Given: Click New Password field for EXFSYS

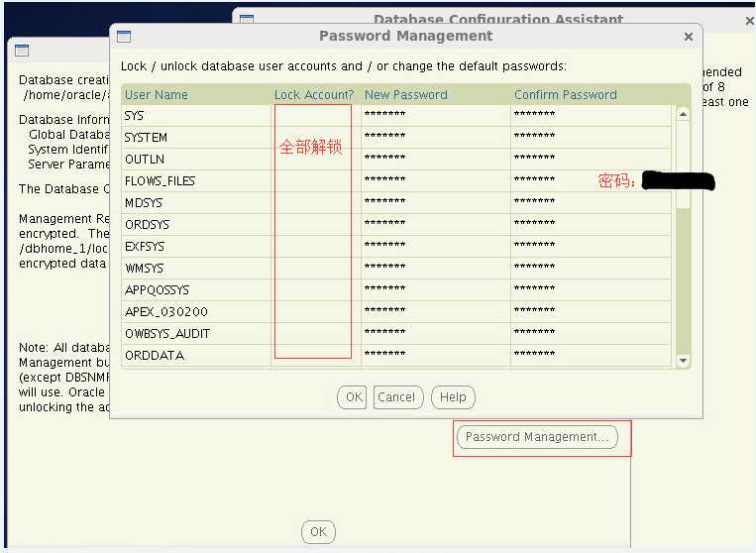Looking at the screenshot, I should coord(435,247).
